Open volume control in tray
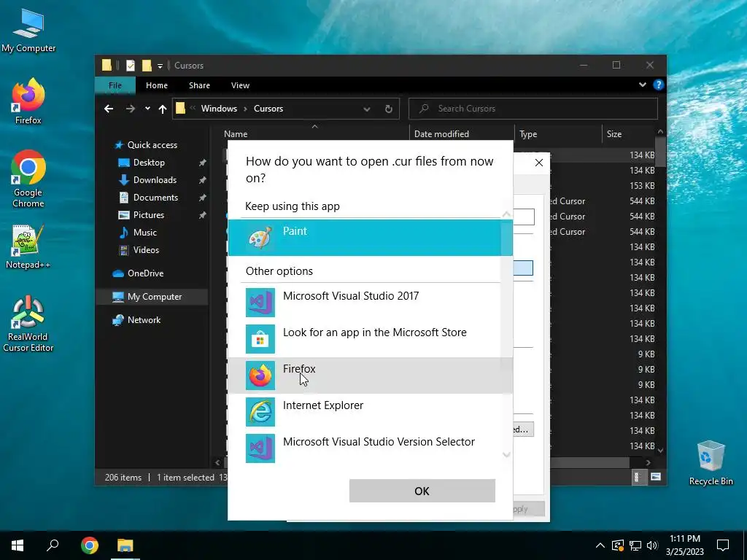The height and width of the screenshot is (560, 747). (x=652, y=545)
